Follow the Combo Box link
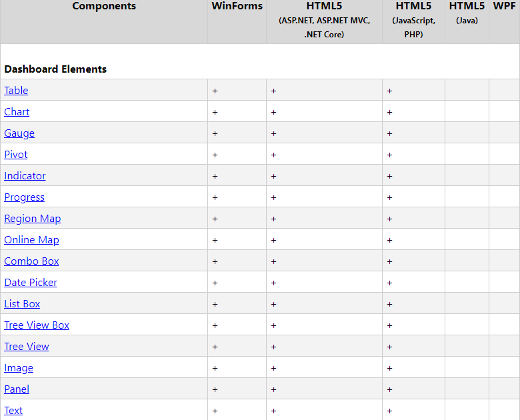 click(31, 261)
